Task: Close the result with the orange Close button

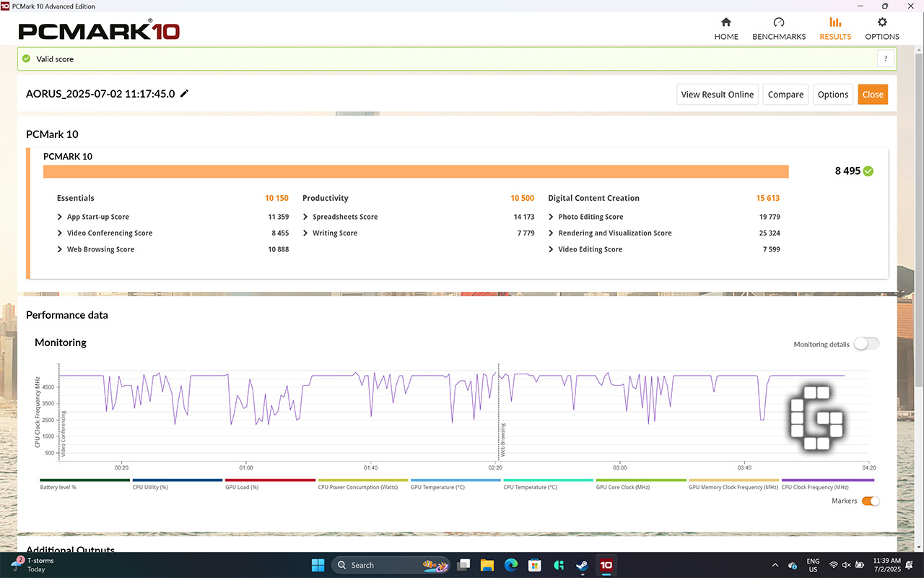Action: tap(873, 95)
